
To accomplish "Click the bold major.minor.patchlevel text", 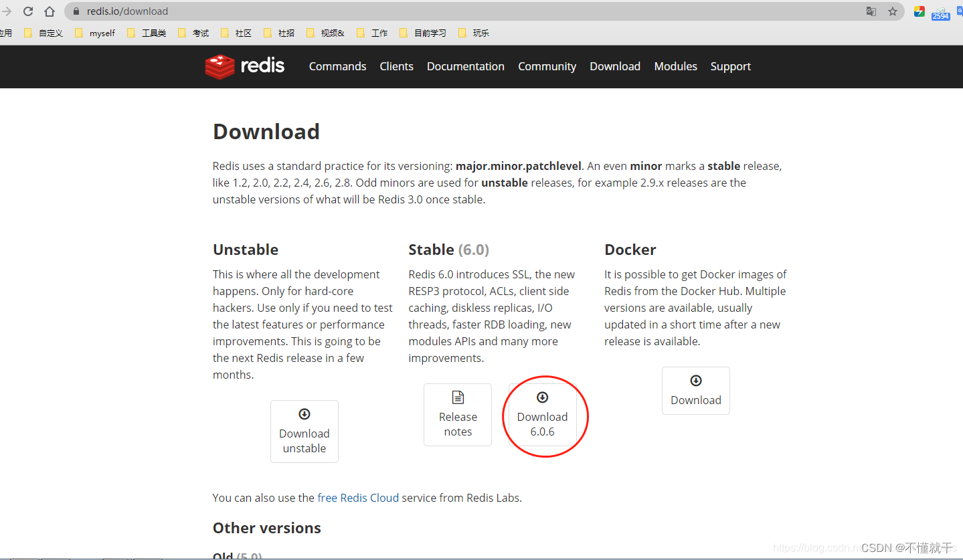I will [519, 166].
